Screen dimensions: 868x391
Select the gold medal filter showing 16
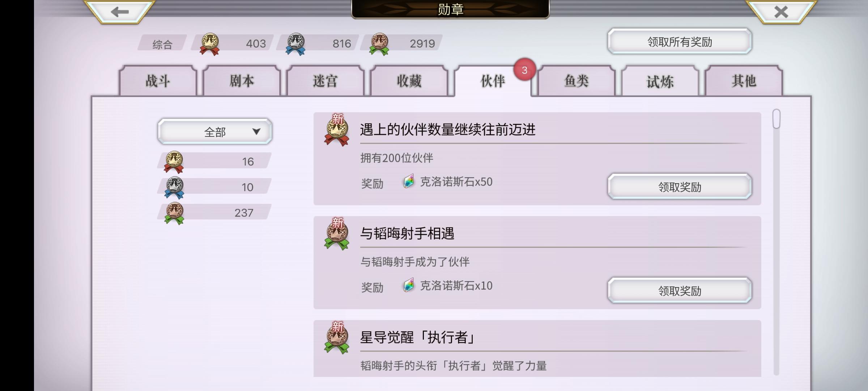tap(214, 161)
